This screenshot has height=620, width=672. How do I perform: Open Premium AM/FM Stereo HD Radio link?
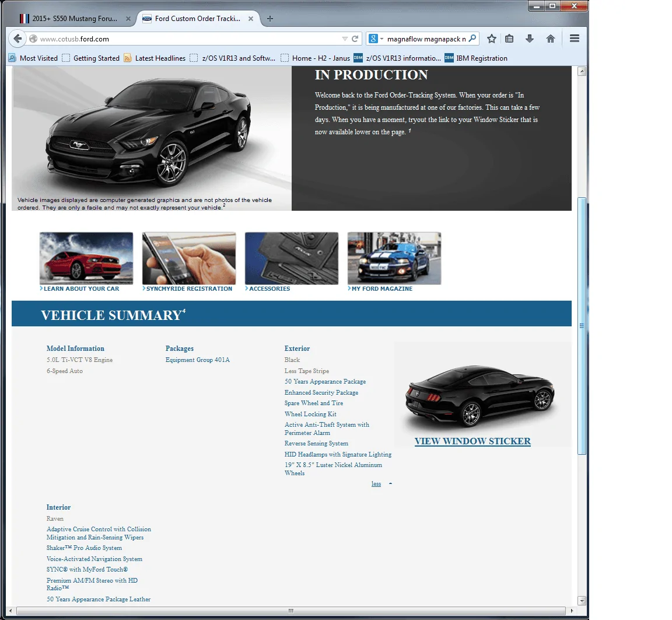point(92,584)
